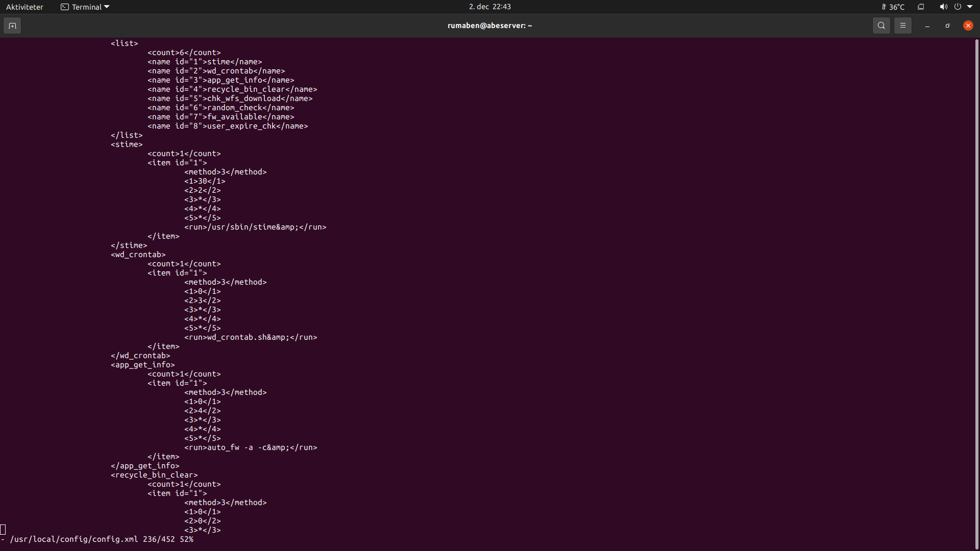Screen dimensions: 980x551
Task: Click the volume speaker icon
Action: click(x=943, y=7)
